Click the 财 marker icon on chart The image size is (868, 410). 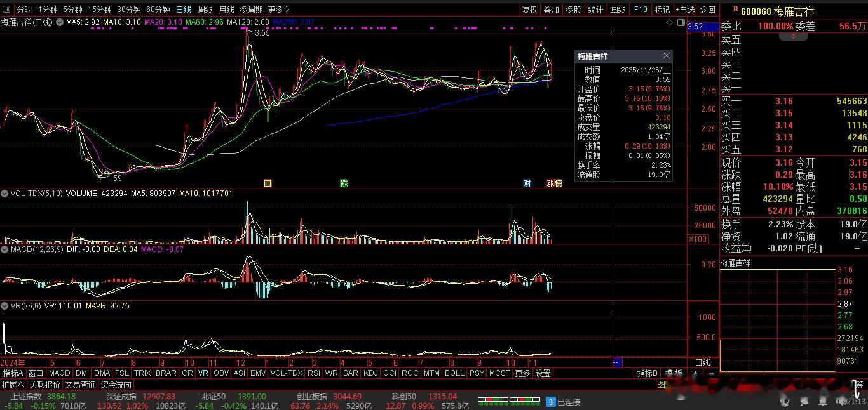pyautogui.click(x=527, y=183)
